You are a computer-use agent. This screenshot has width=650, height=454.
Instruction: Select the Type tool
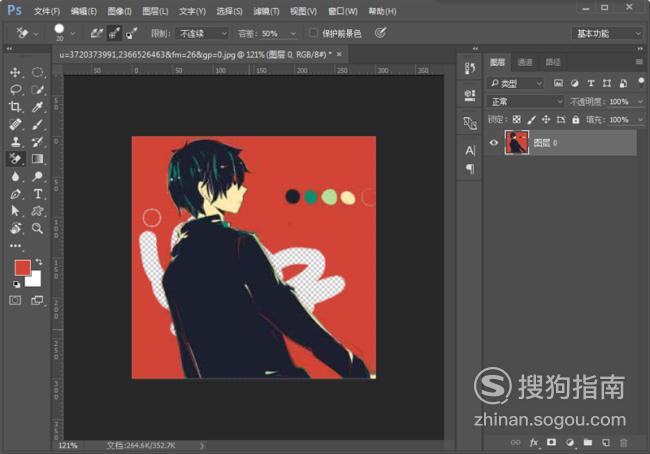tap(37, 194)
